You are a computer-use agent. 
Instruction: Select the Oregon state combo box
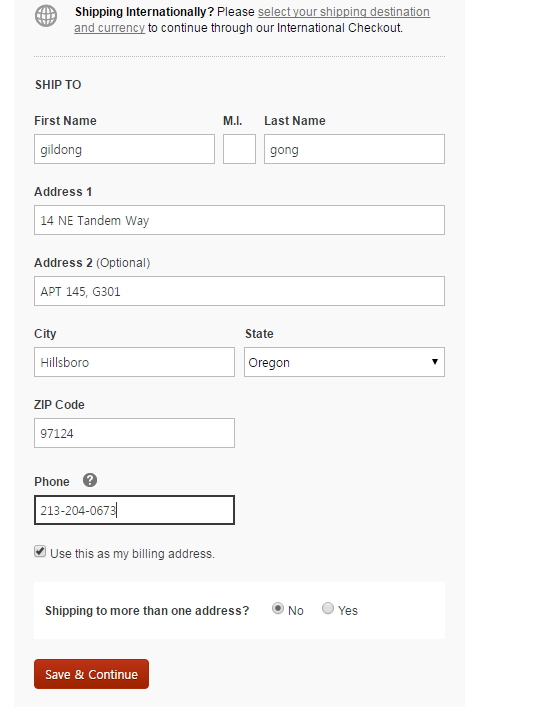pyautogui.click(x=344, y=362)
